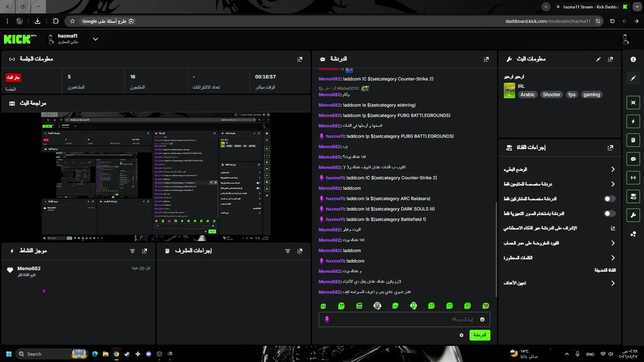This screenshot has height=362, width=644.
Task: Insert the heart-eyes Kick emote
Action: [x=486, y=306]
